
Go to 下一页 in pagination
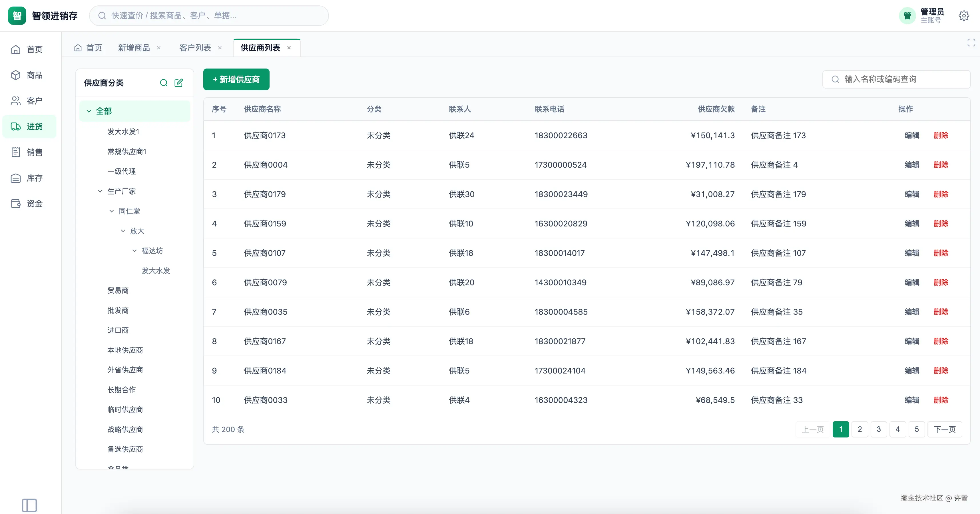pyautogui.click(x=945, y=429)
